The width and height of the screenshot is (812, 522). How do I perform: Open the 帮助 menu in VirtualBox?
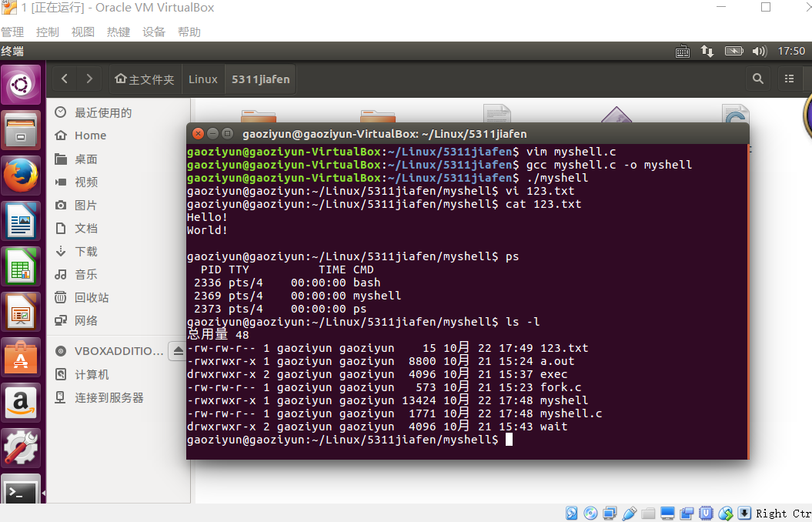(x=189, y=32)
